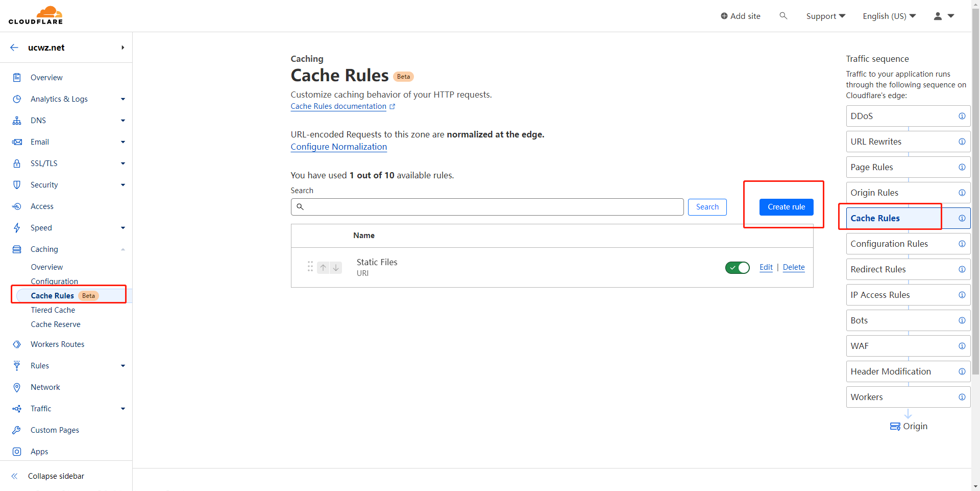Open Tiered Cache submenu item

pos(53,310)
